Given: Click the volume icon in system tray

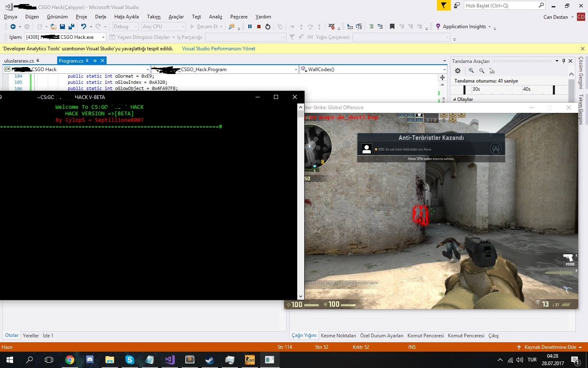Looking at the screenshot, I should click(x=519, y=360).
